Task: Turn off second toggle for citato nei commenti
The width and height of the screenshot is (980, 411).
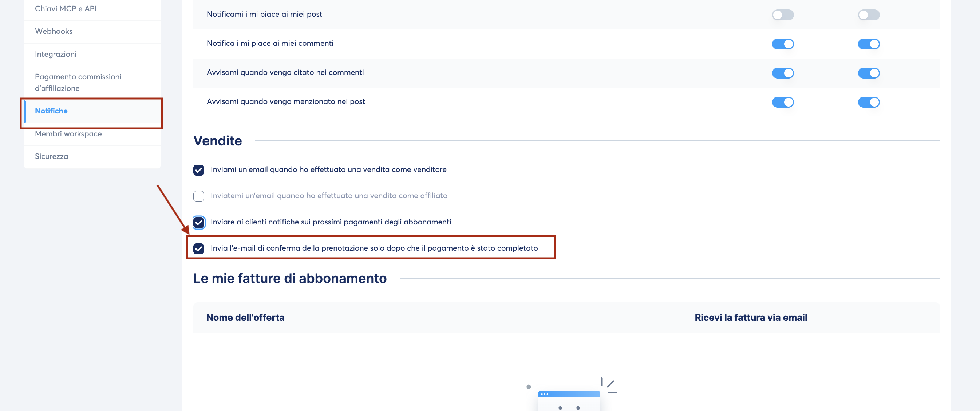Action: [x=869, y=73]
